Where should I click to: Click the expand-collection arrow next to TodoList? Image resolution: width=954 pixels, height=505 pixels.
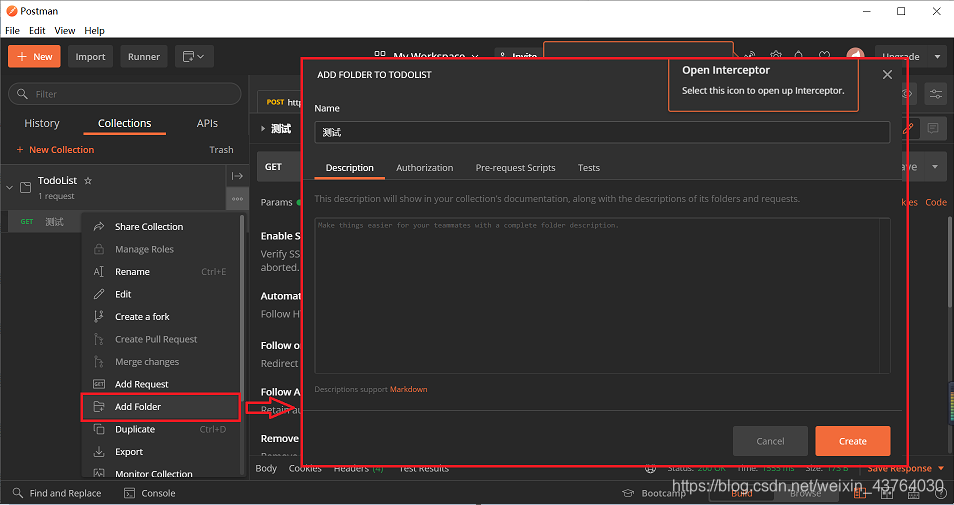(237, 176)
